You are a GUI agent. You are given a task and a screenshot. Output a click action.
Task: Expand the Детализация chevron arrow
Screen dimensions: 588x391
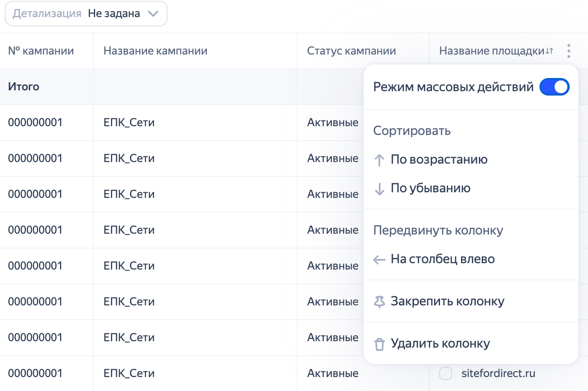153,14
